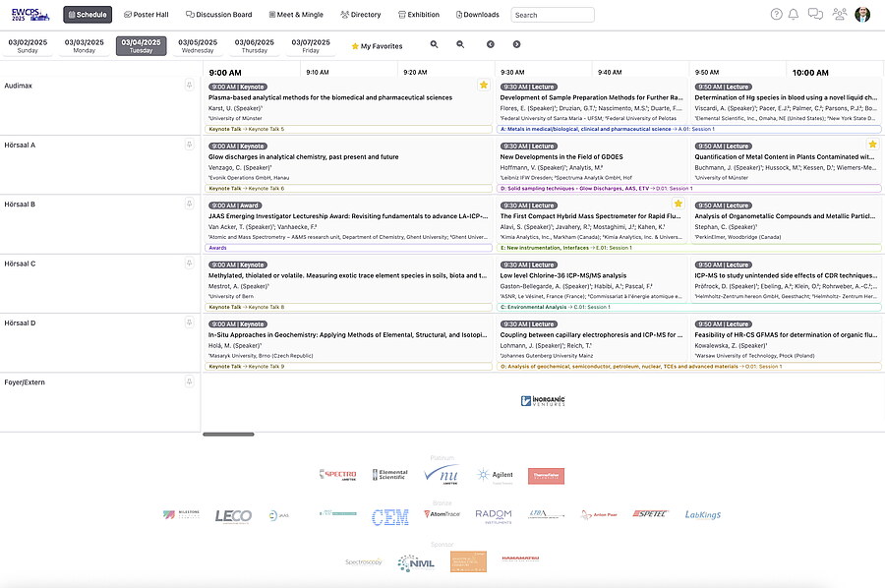Zoom in the schedule timeline
The height and width of the screenshot is (588, 885).
(x=434, y=44)
